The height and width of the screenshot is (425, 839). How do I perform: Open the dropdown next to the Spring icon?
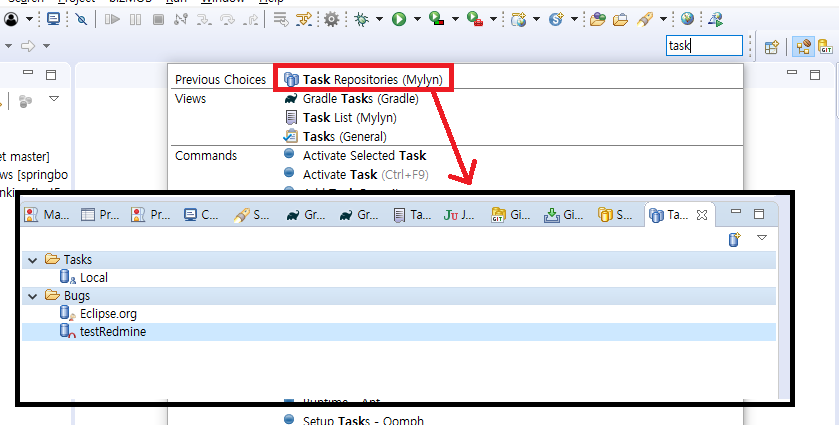pyautogui.click(x=574, y=20)
